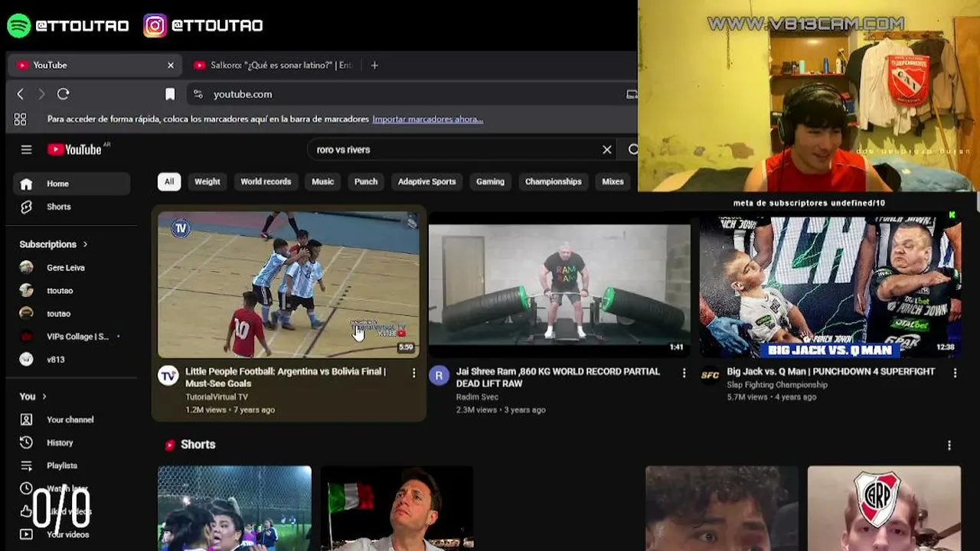The image size is (980, 551).
Task: Open options menu for Little People Football video
Action: pos(413,373)
